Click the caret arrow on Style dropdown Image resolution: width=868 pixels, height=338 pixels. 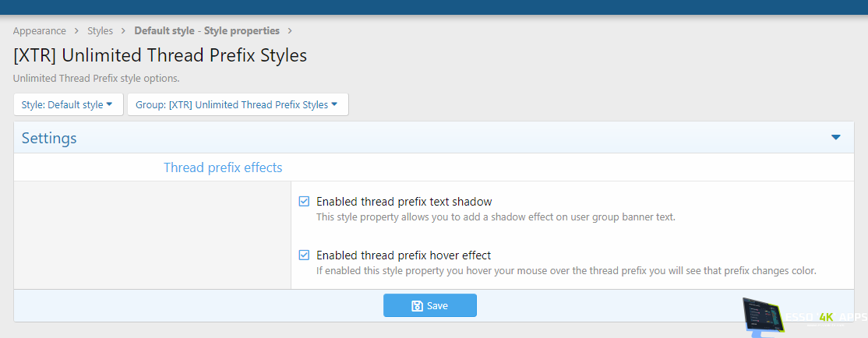tap(110, 104)
